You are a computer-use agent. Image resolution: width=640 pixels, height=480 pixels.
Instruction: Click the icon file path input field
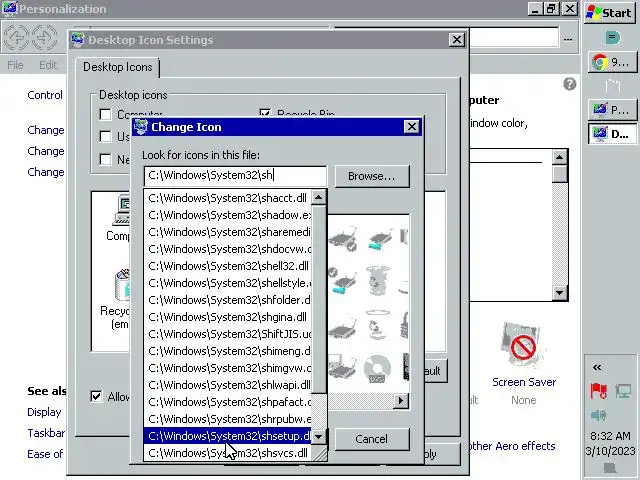point(235,176)
